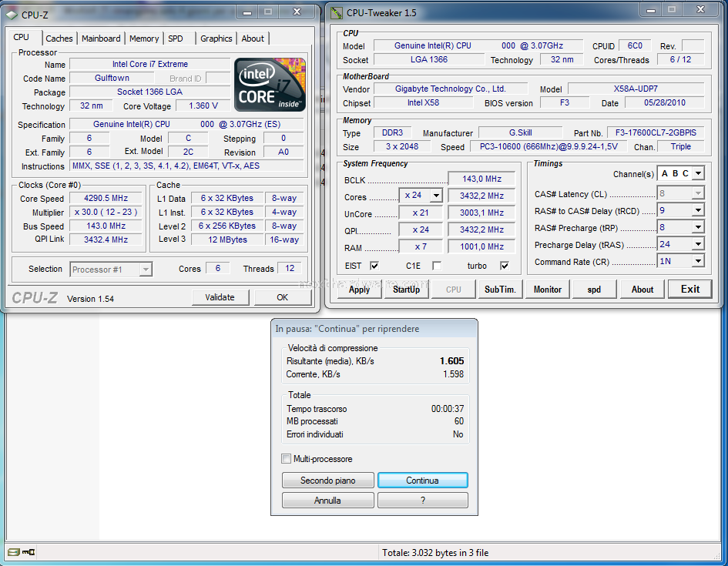Open the Precharge Delay (tRAS) dropdown

[x=698, y=244]
